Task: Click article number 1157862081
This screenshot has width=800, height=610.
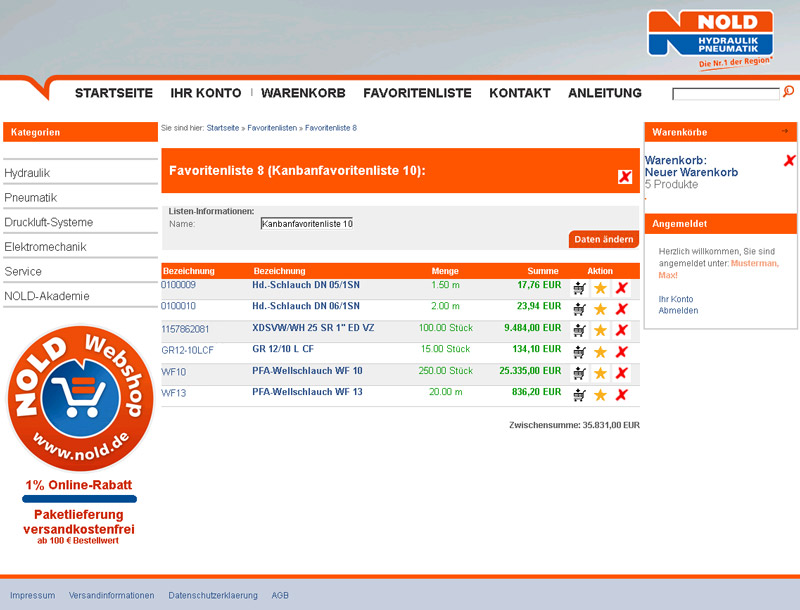Action: (185, 329)
